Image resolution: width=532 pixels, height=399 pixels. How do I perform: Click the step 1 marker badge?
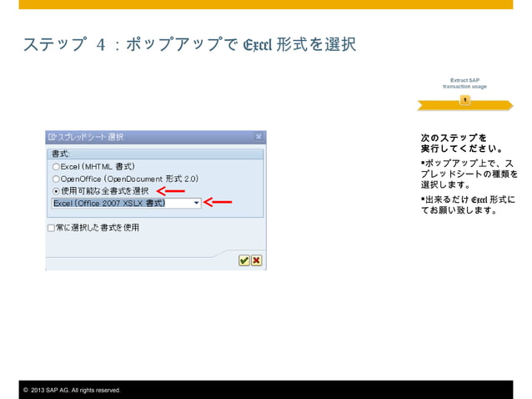pos(464,100)
